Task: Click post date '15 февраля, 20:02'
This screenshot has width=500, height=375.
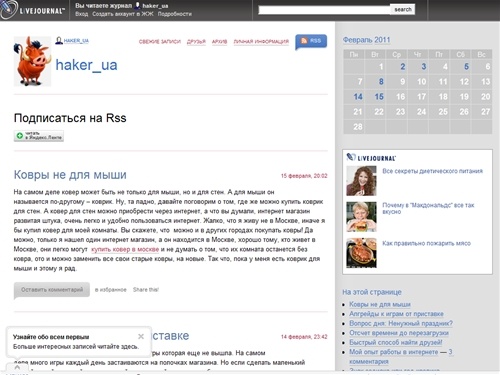Action: [304, 176]
